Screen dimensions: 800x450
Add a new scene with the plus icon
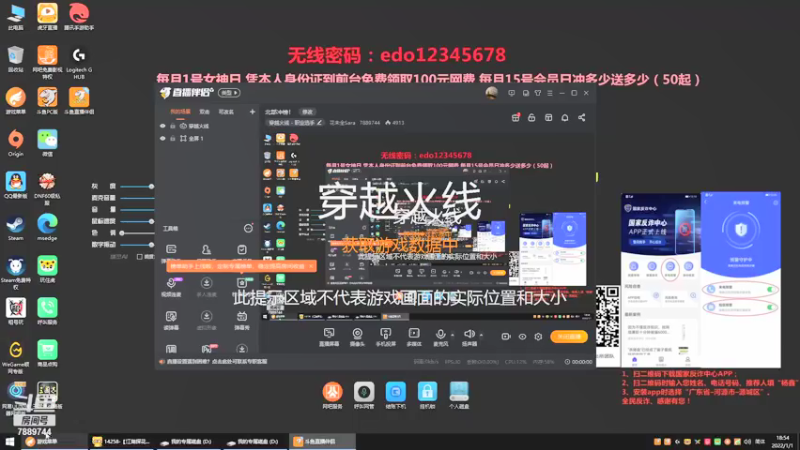pos(252,112)
